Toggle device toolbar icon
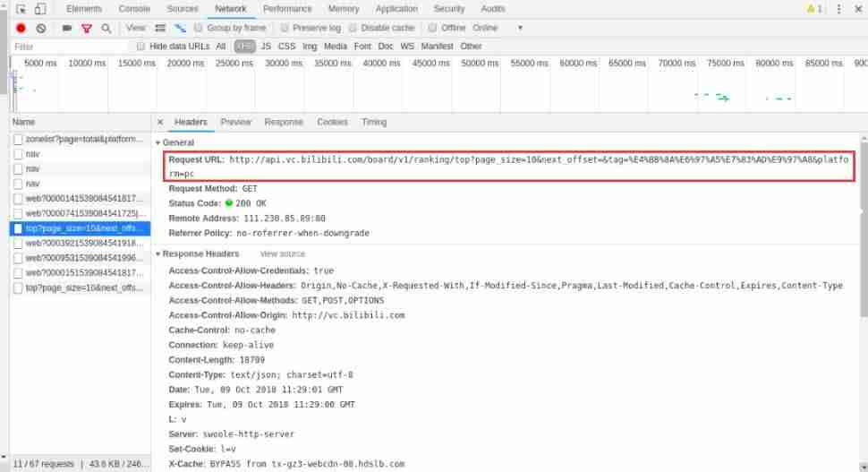Viewport: 868px width, 472px height. click(40, 9)
